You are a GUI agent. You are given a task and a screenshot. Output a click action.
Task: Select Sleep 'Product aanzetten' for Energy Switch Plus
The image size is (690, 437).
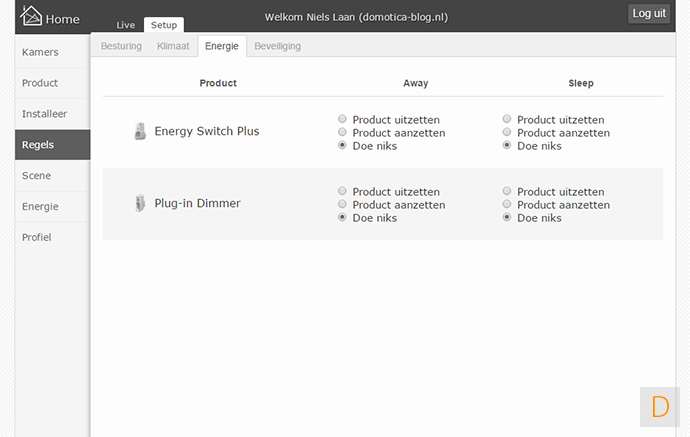tap(508, 133)
